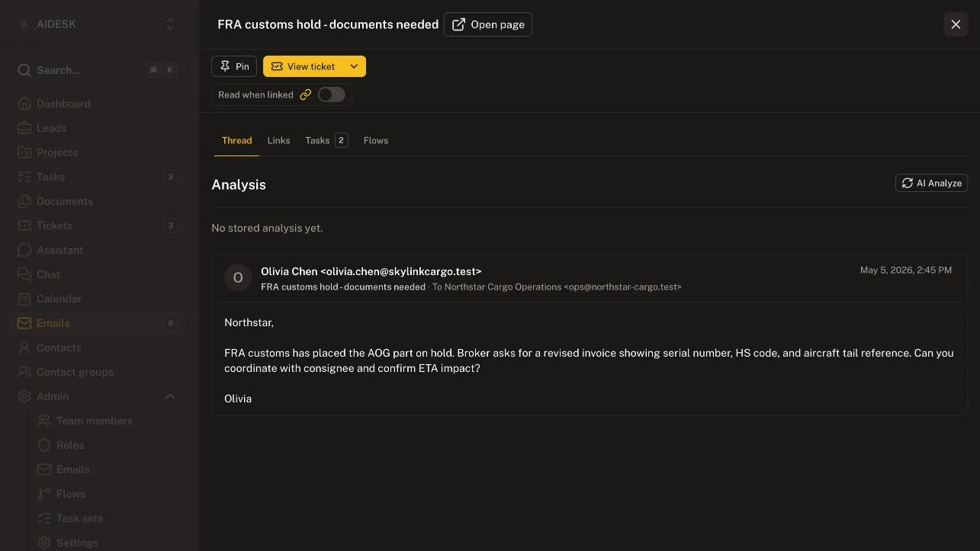Expand the View ticket dropdown arrow
The height and width of the screenshot is (551, 980).
(x=354, y=66)
